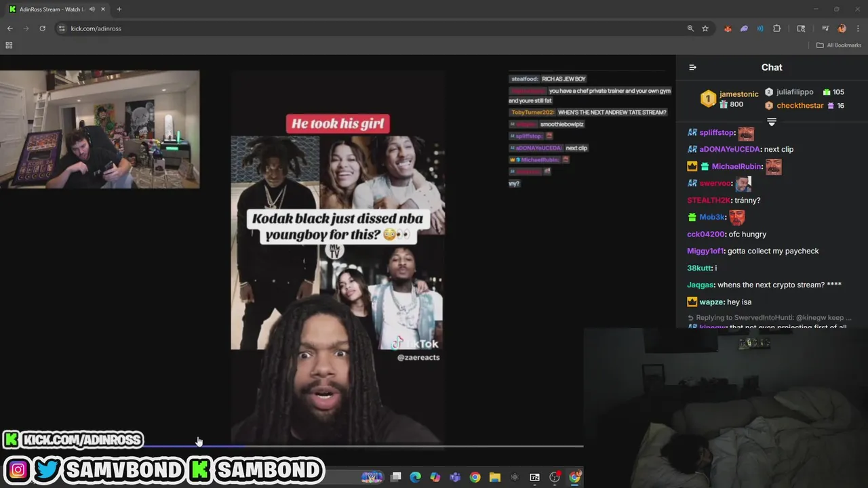Click the stream video progress bar
Image resolution: width=868 pixels, height=488 pixels.
tap(292, 446)
